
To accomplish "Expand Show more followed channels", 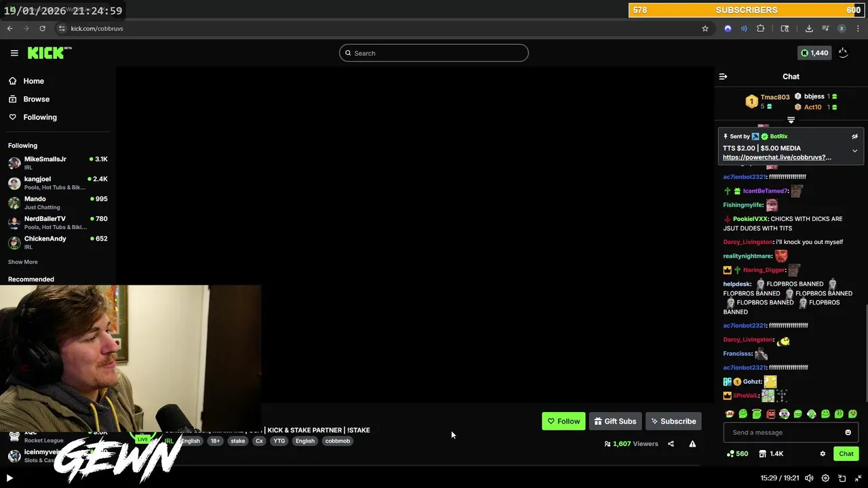I will pyautogui.click(x=23, y=262).
